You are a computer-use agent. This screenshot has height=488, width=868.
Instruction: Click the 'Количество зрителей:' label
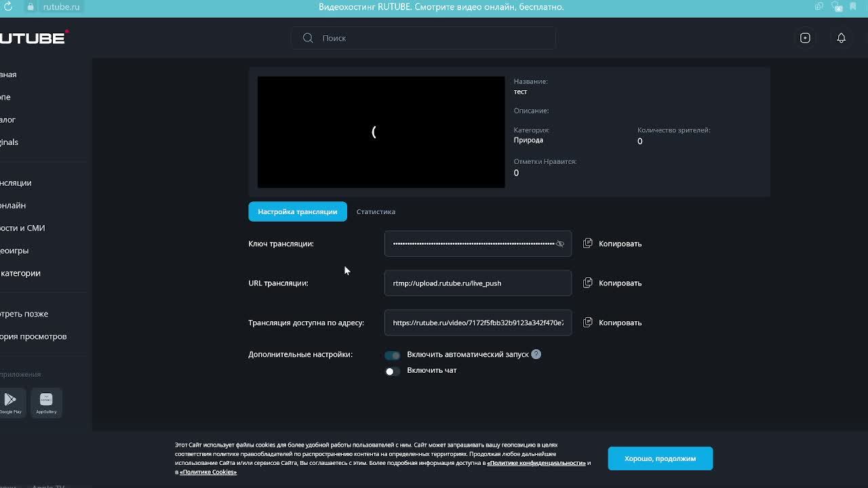[x=674, y=130]
